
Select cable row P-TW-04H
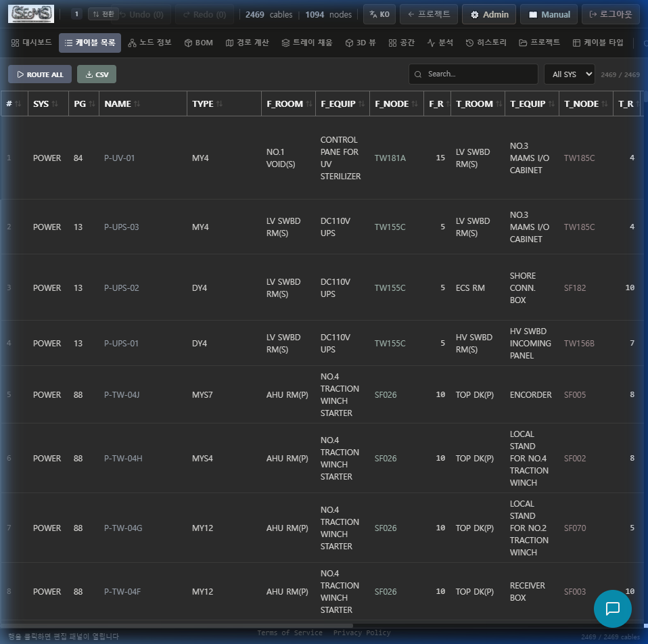coord(321,458)
